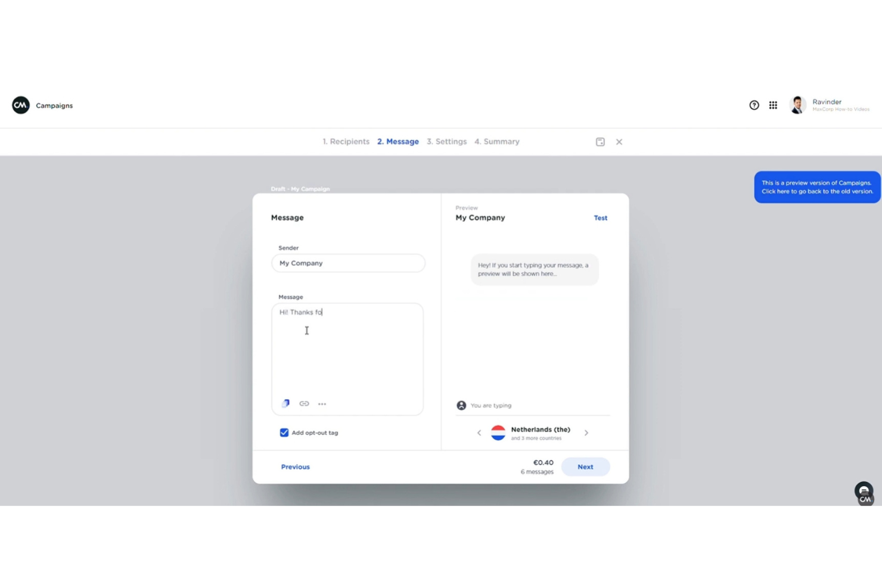This screenshot has height=588, width=882.
Task: Show the next country with right chevron
Action: coord(586,433)
